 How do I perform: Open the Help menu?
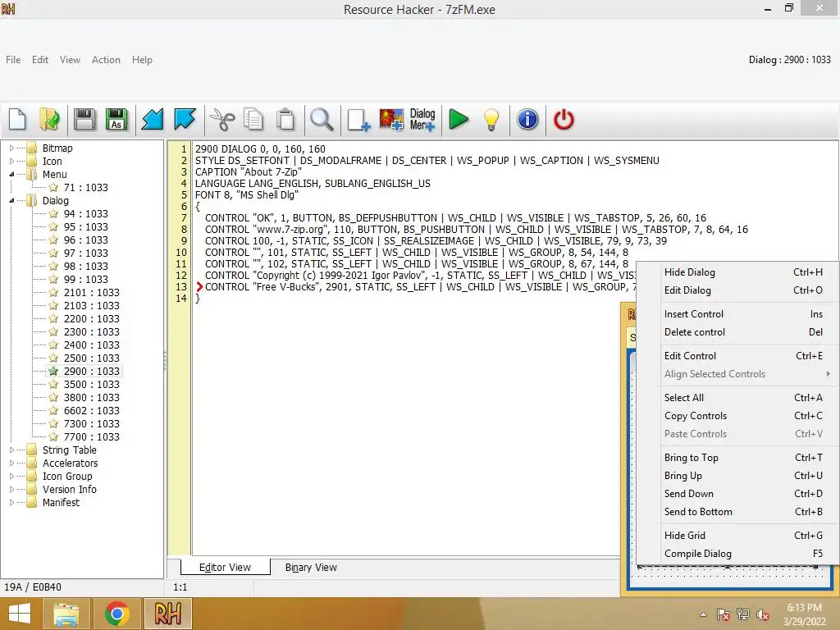[142, 59]
